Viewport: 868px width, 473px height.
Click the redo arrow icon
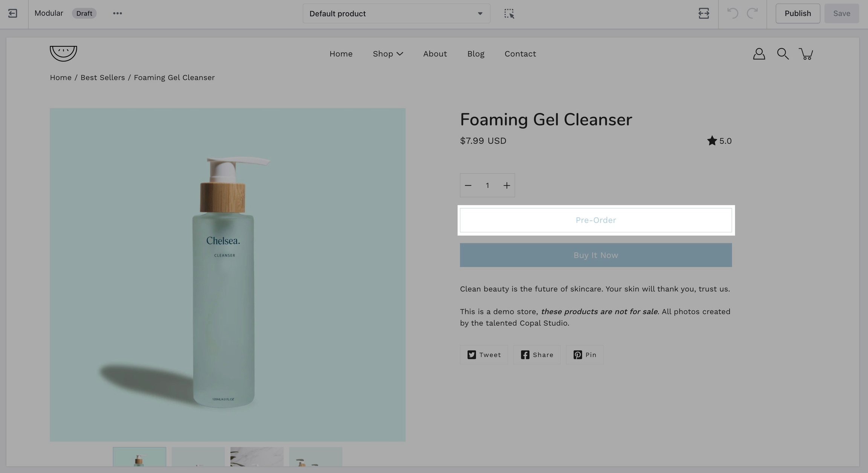click(x=752, y=14)
